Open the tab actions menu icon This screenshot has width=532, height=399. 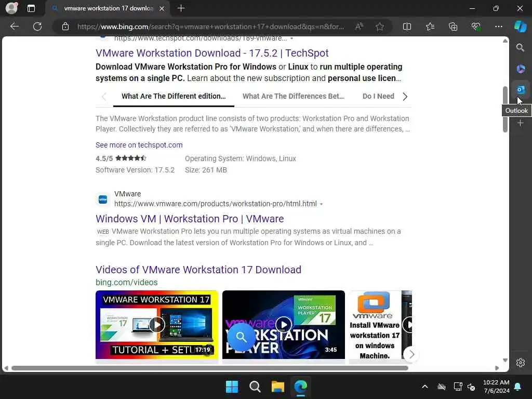point(31,8)
